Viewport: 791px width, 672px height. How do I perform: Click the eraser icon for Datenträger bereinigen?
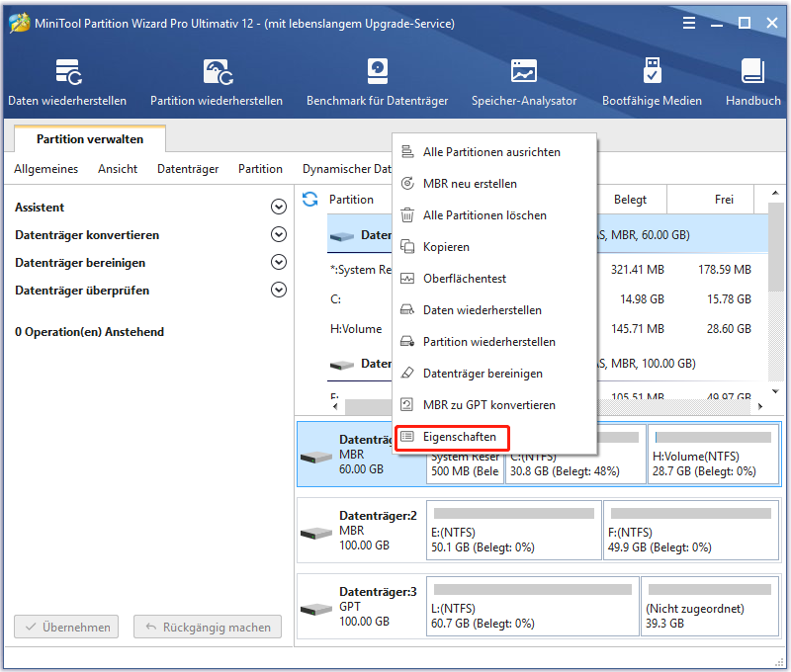pyautogui.click(x=407, y=373)
